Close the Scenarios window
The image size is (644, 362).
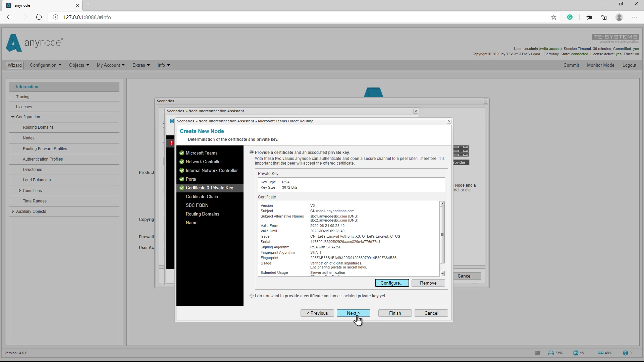pos(485,101)
